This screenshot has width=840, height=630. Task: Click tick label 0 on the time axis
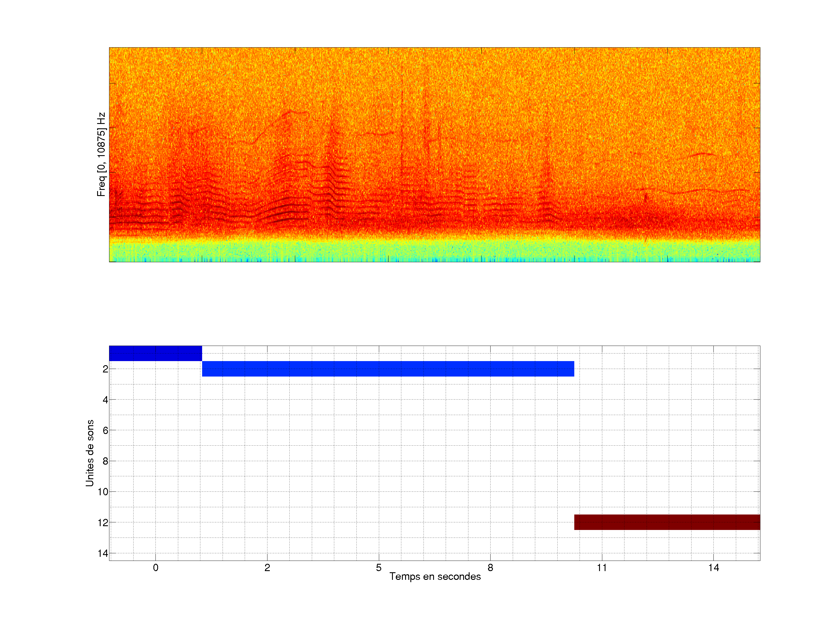156,568
